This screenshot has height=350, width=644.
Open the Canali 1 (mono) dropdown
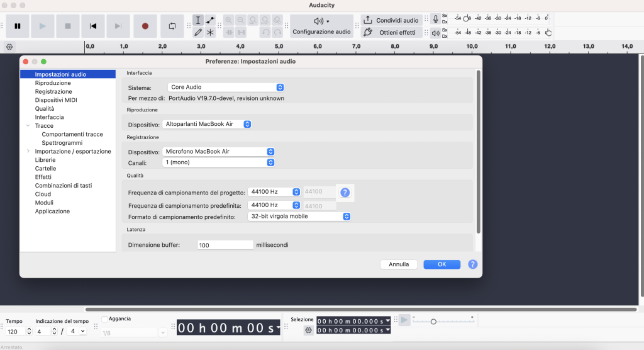coord(218,162)
